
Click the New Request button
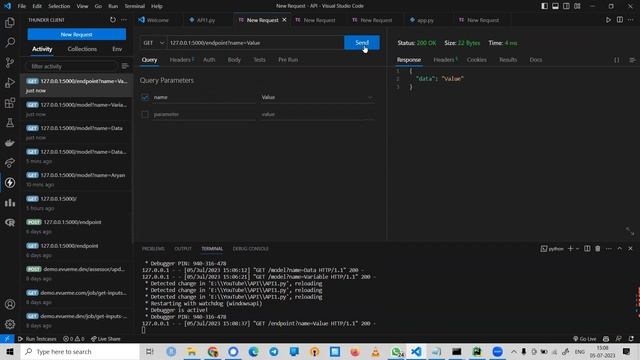pos(77,34)
